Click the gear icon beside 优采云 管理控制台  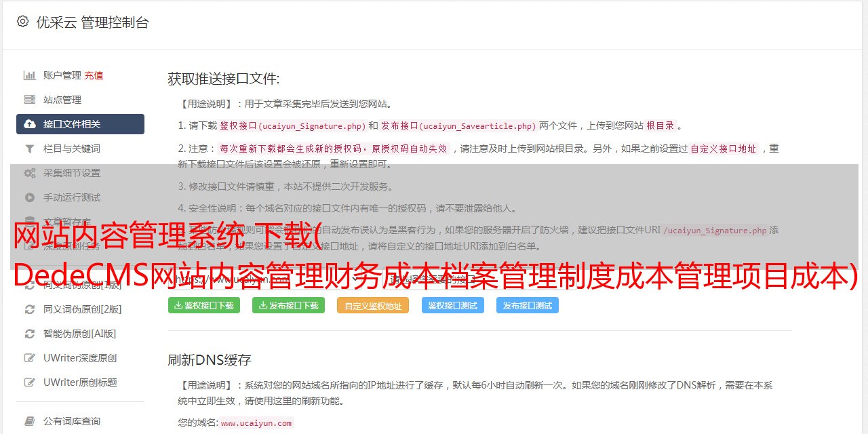pos(22,22)
